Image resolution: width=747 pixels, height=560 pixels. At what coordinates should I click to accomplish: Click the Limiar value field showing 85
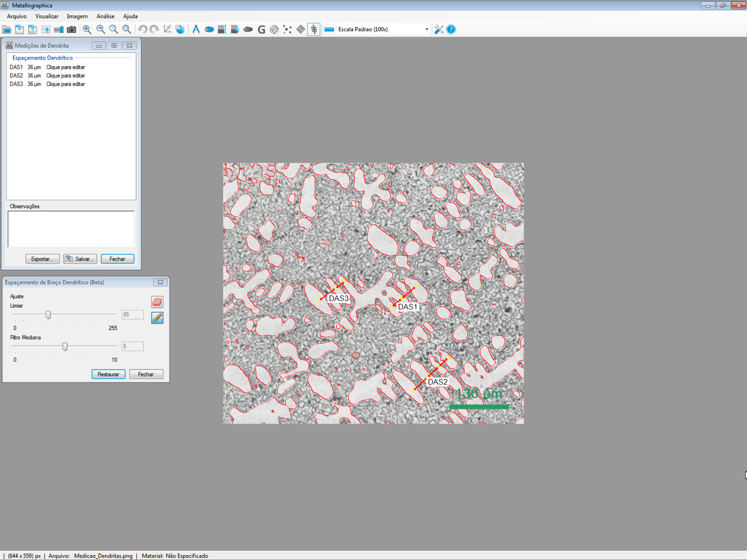[133, 315]
